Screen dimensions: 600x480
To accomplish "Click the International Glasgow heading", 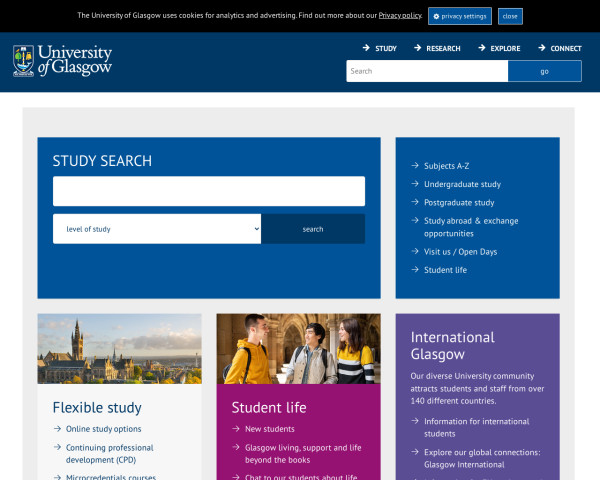I will (452, 346).
